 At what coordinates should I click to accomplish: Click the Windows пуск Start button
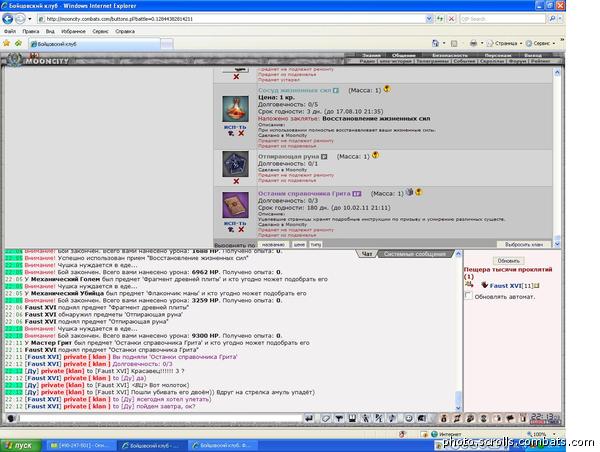click(21, 445)
